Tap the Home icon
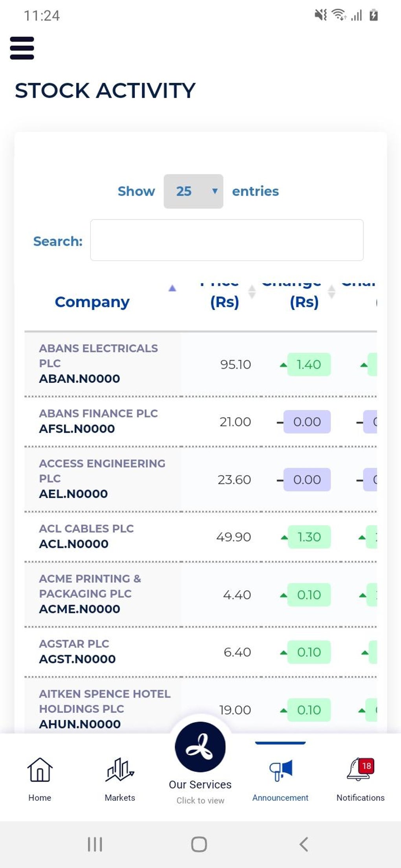 (x=40, y=770)
